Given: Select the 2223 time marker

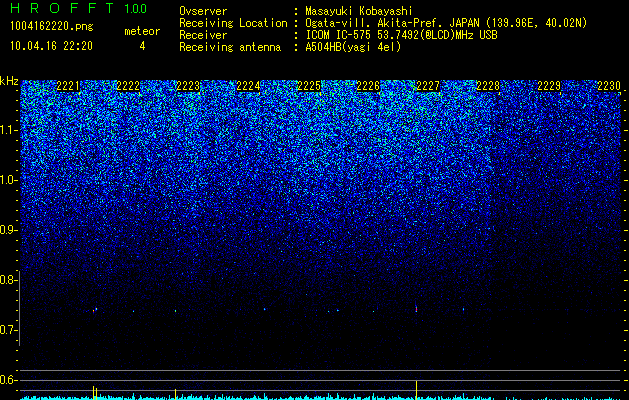Looking at the screenshot, I should coord(188,86).
